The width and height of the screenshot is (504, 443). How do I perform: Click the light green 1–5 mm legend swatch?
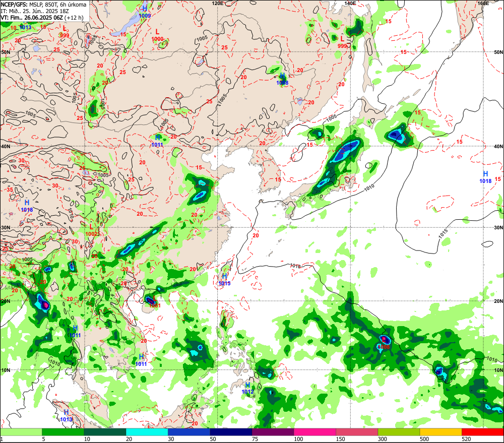click(x=21, y=432)
